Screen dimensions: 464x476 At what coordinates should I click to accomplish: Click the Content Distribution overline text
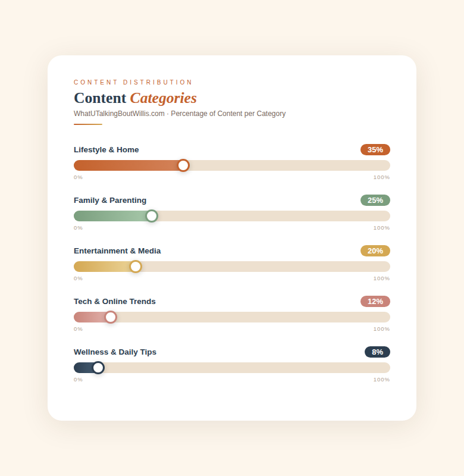pos(133,82)
